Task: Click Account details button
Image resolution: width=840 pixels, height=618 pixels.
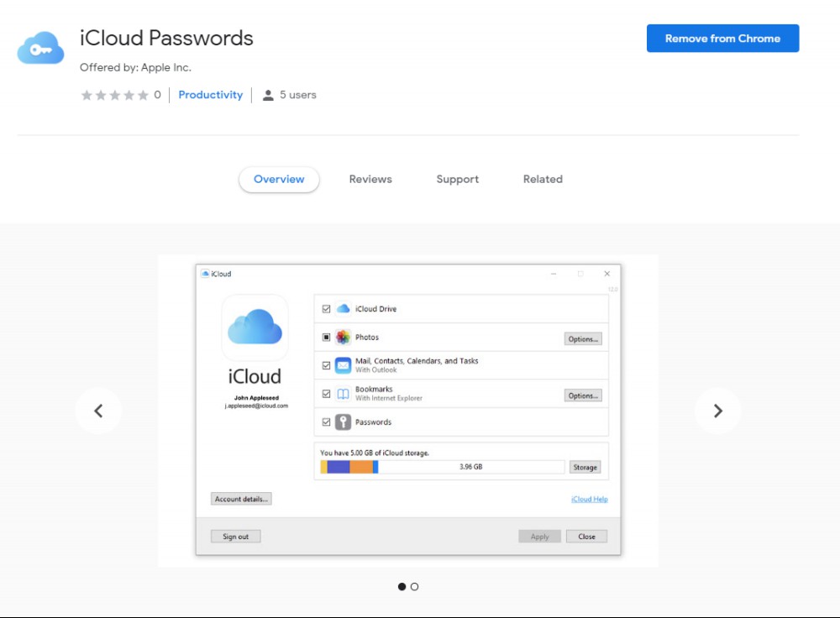Action: click(241, 499)
